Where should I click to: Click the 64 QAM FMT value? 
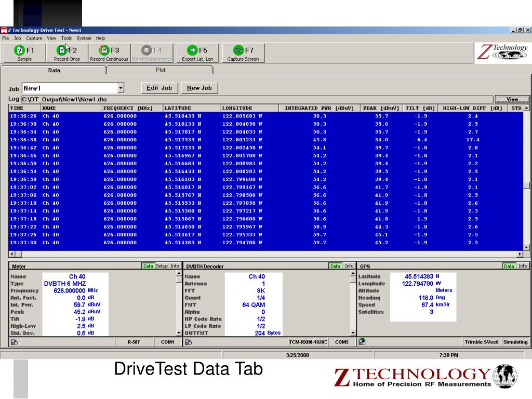pyautogui.click(x=254, y=304)
